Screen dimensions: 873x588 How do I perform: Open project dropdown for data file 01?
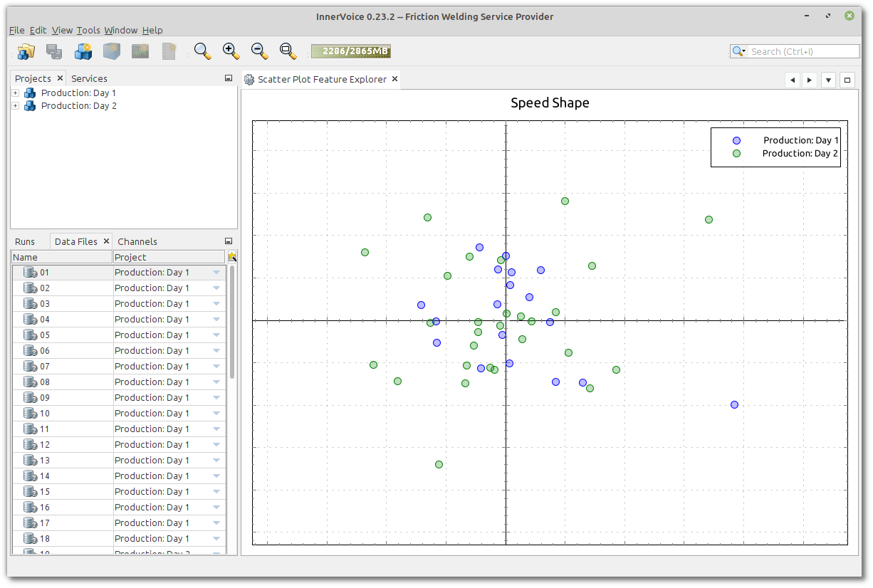(x=216, y=273)
